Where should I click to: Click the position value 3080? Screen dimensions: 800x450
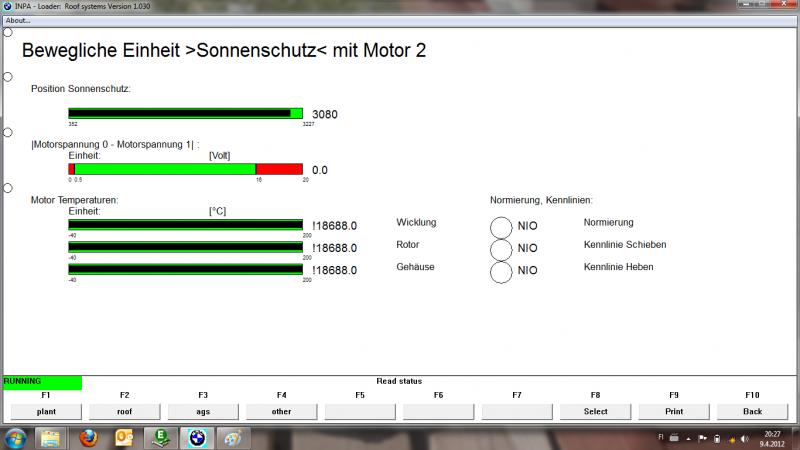tap(324, 114)
